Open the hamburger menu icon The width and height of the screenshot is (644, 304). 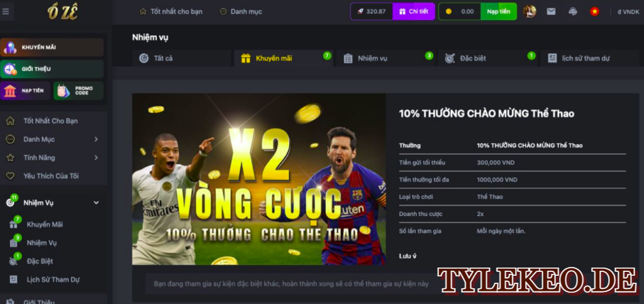pyautogui.click(x=6, y=11)
